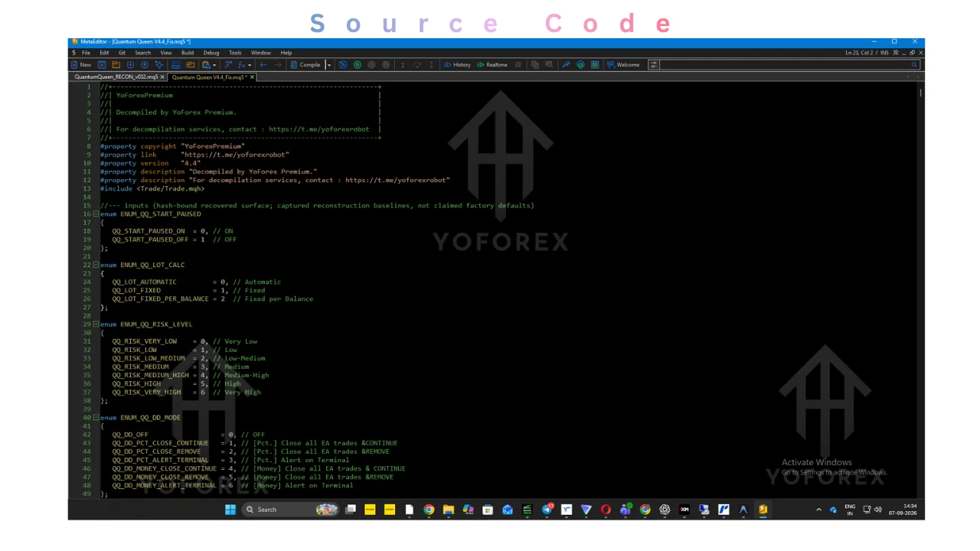Viewport: 980px width, 551px height.
Task: Click the Compile button in toolbar
Action: [305, 64]
